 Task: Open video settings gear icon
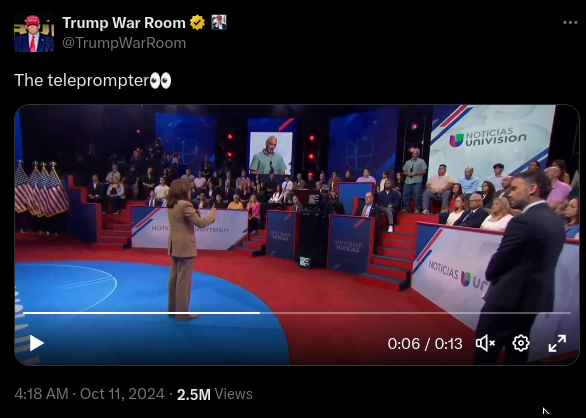[521, 343]
